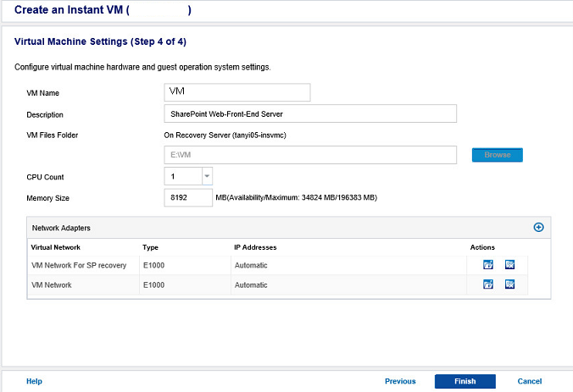Click Finish to create the VM
573x392 pixels.
pos(465,381)
